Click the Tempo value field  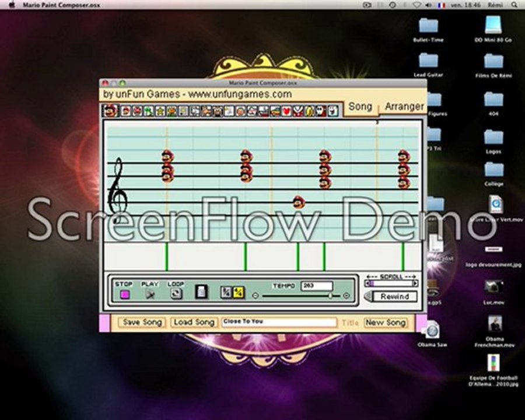[317, 286]
